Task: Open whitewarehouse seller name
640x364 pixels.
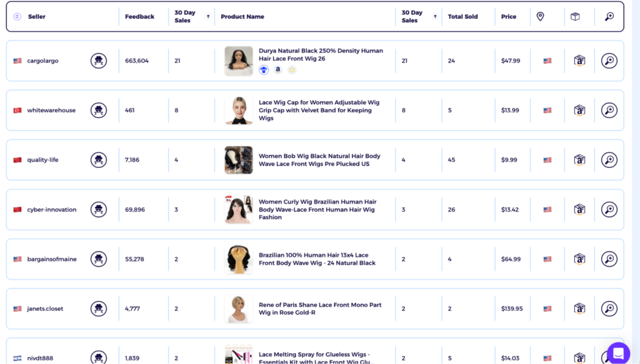Action: [51, 110]
